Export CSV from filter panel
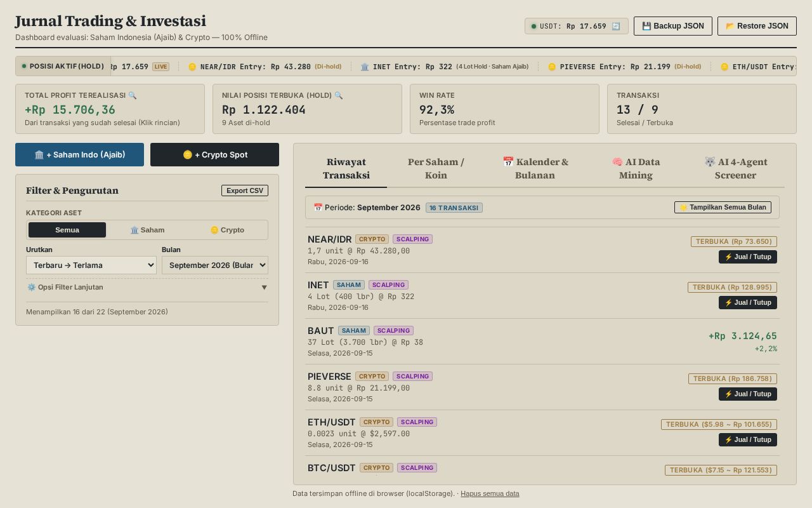The image size is (812, 508). (x=245, y=190)
